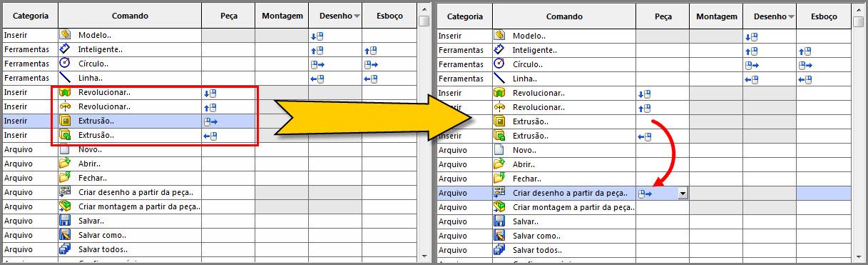Click down gesture in Modelo Desenho cell, left table

(317, 36)
